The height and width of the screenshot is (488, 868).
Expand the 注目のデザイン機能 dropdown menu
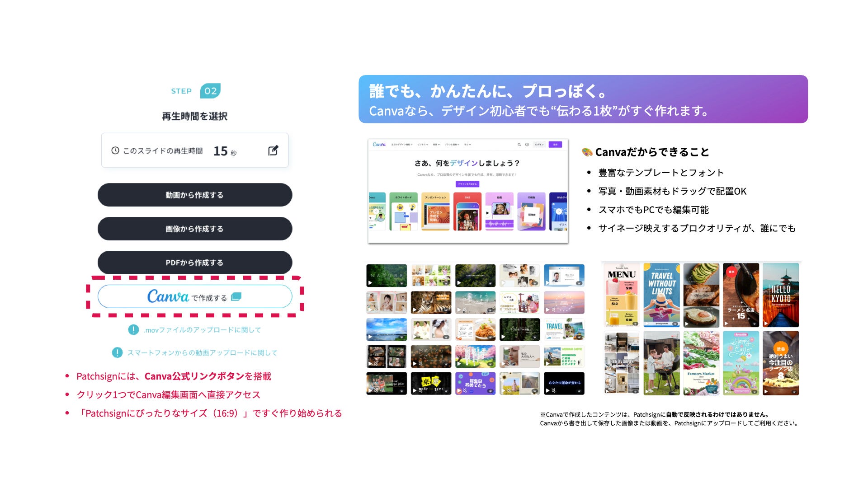tap(402, 145)
